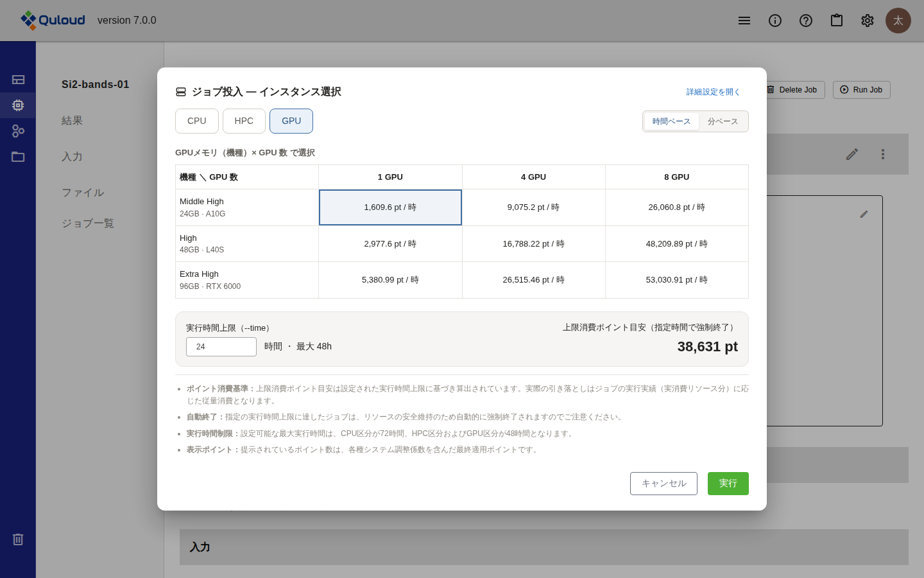Select Middle High 1 GPU cell 1,609.6 pt
The height and width of the screenshot is (578, 924).
pos(390,207)
